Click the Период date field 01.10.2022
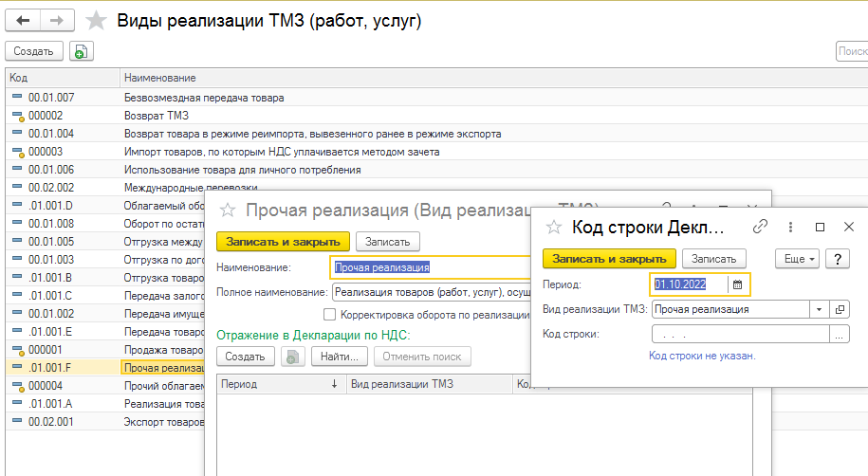This screenshot has width=868, height=476. 689,284
